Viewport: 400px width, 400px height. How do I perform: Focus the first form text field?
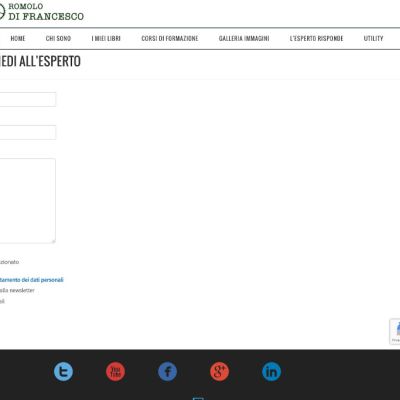(28, 99)
